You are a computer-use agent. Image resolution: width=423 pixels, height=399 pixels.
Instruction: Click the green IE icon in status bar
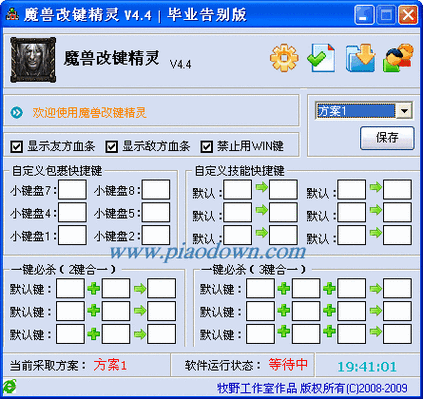(9, 386)
